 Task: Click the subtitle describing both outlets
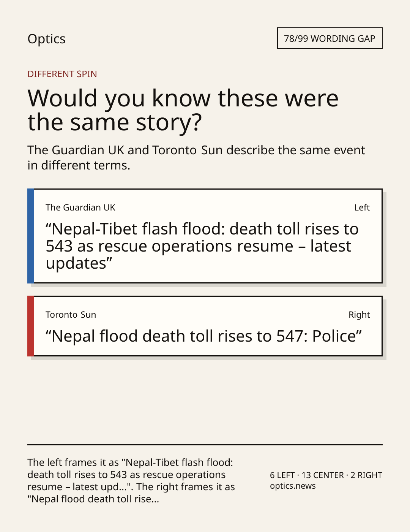tap(196, 157)
